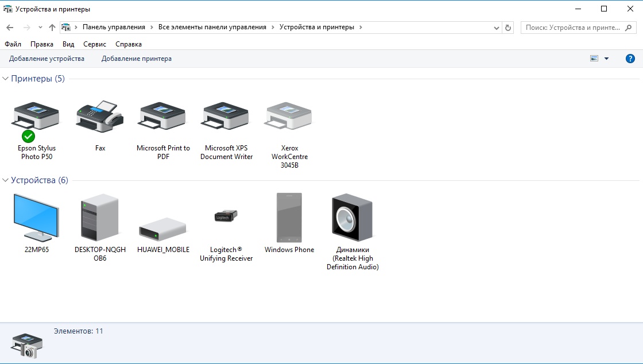This screenshot has height=364, width=643.
Task: Click the search field for devices and printers
Action: [x=572, y=28]
